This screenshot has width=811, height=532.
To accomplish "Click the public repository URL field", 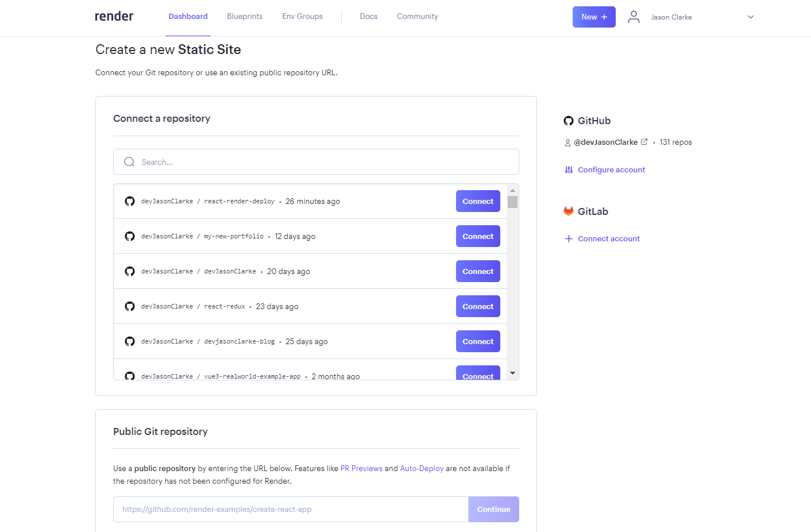I will [291, 510].
